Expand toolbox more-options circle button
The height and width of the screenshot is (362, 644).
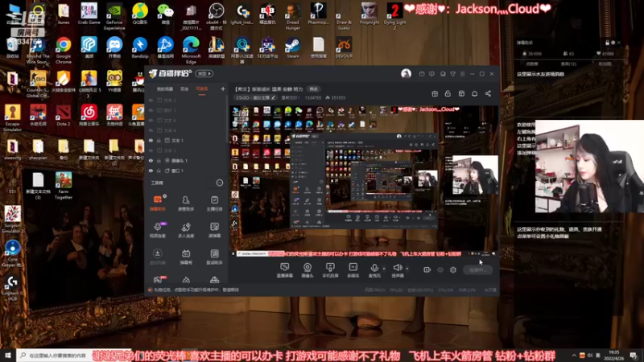[220, 183]
